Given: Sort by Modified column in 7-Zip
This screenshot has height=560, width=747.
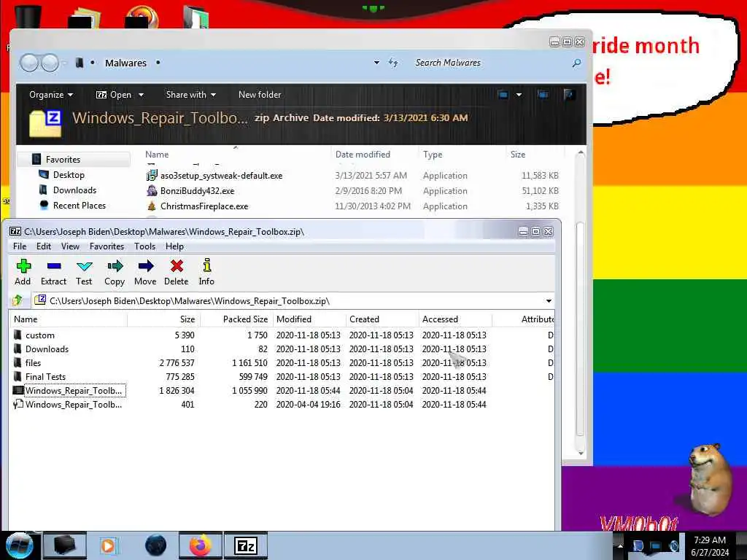Looking at the screenshot, I should (309, 319).
